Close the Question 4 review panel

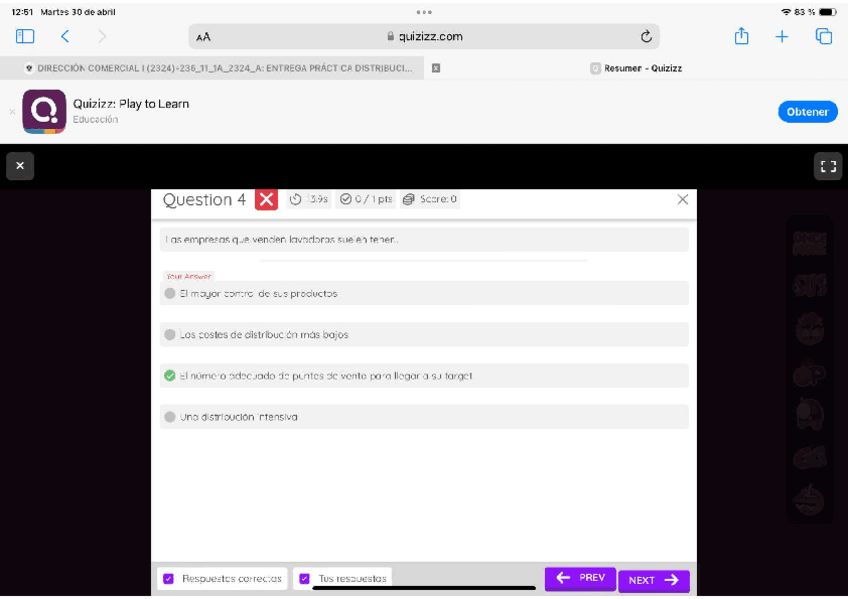coord(683,199)
